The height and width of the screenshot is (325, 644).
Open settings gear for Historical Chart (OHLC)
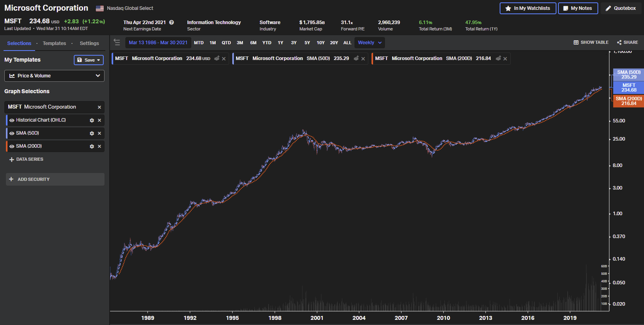92,120
